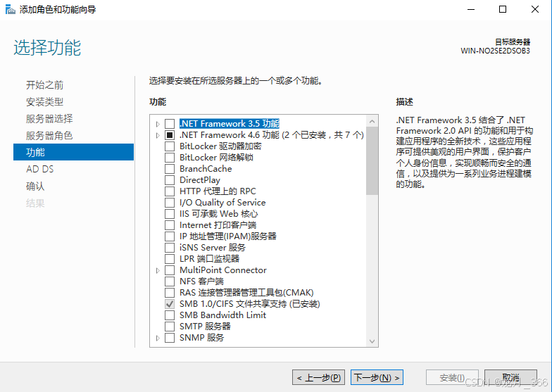Image resolution: width=552 pixels, height=392 pixels.
Task: Expand the .NET Framework 4.6 功能 node
Action: [x=158, y=135]
